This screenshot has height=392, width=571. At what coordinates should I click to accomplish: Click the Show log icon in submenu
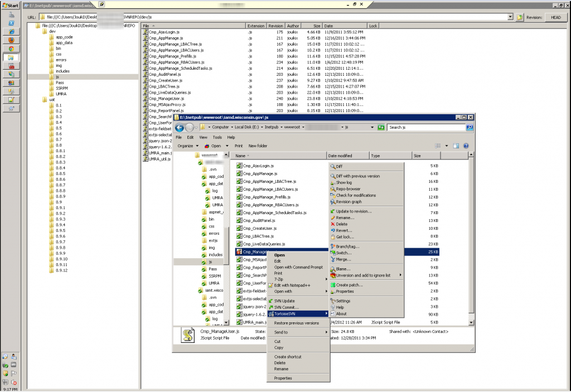point(333,182)
